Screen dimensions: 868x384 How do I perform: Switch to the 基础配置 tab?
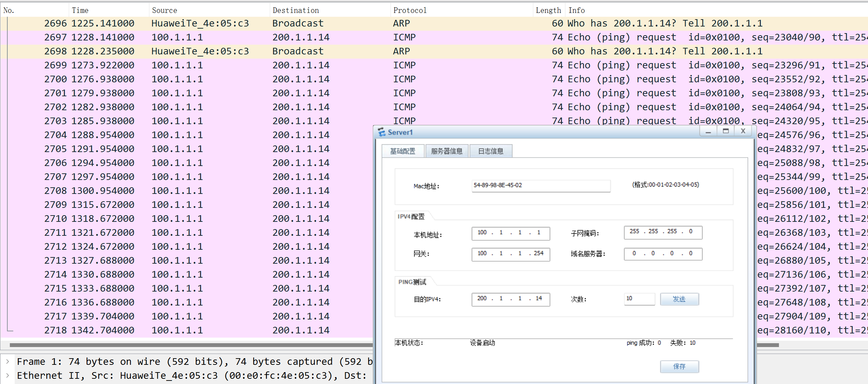[x=403, y=151]
